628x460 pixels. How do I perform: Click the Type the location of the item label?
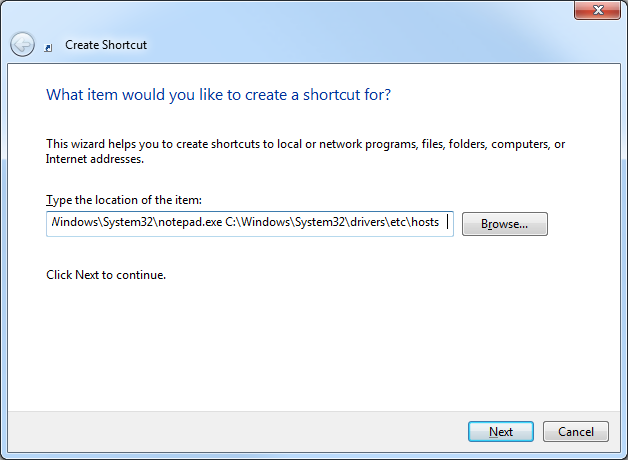pyautogui.click(x=124, y=200)
